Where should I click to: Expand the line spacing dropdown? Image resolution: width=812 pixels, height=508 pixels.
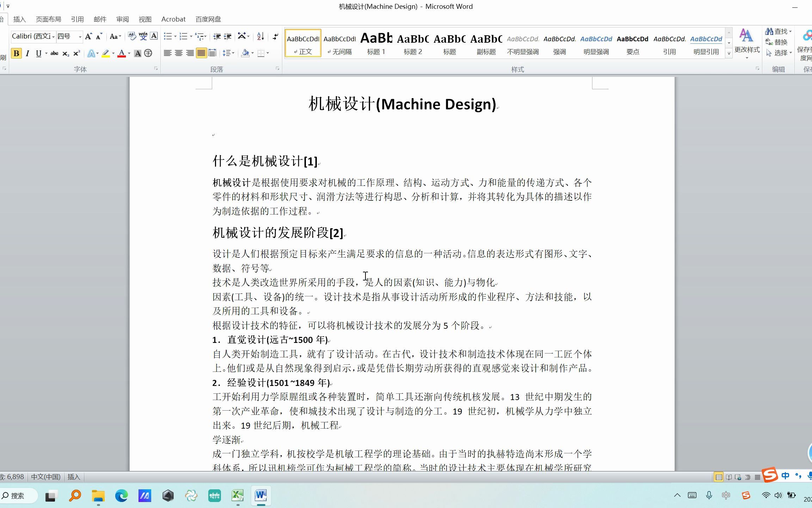228,53
